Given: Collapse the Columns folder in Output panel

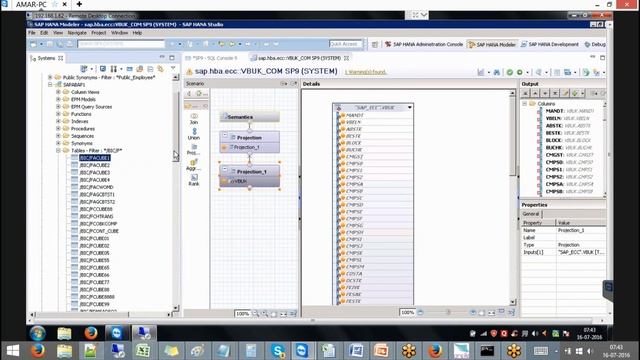Looking at the screenshot, I should pos(524,104).
